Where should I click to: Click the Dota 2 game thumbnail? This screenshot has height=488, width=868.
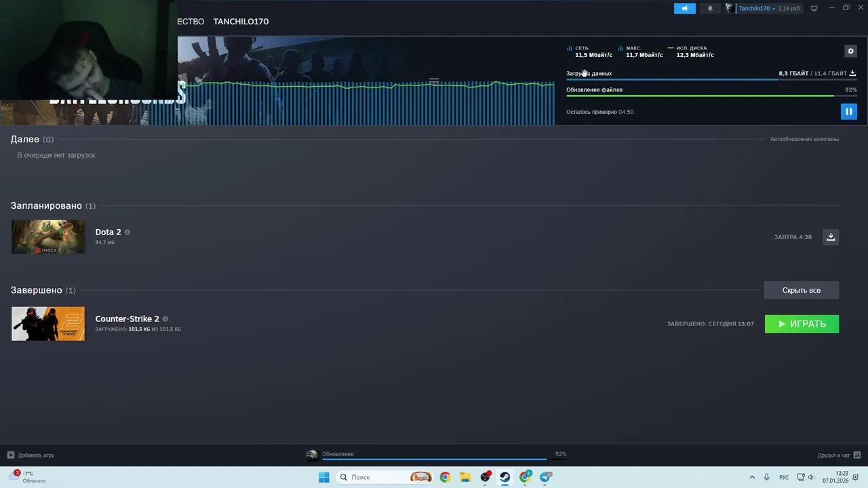[x=48, y=237]
